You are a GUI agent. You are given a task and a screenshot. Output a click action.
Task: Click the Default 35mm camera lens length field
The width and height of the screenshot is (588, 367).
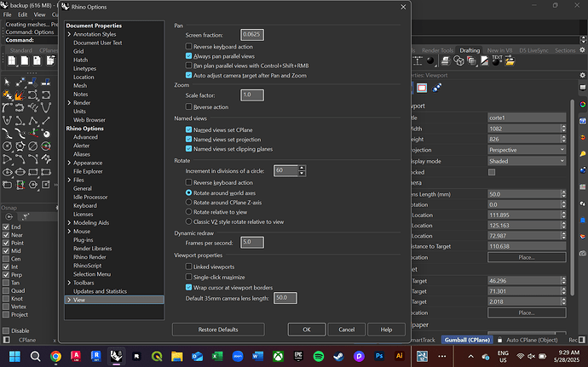285,298
